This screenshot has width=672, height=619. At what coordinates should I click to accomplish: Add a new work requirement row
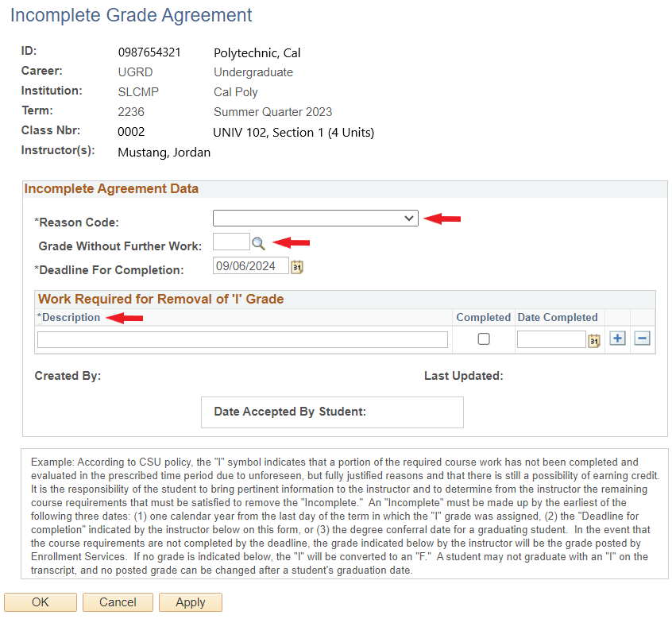618,339
